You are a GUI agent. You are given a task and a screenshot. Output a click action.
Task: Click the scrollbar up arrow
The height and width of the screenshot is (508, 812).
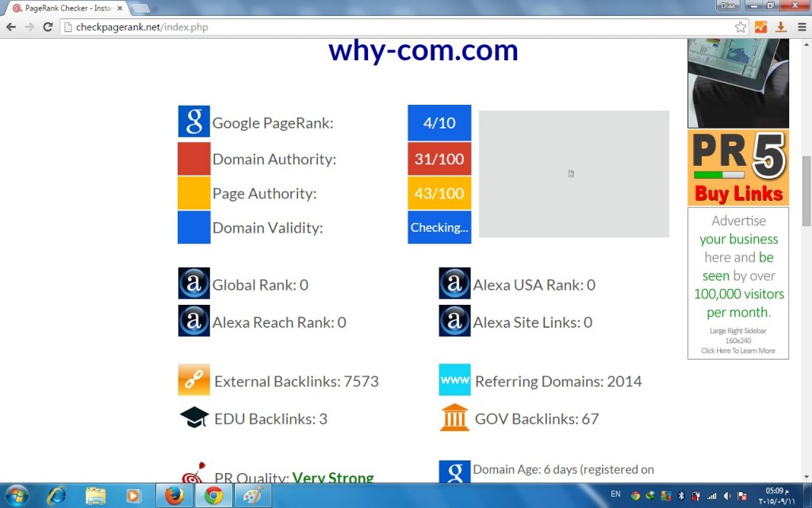[x=806, y=44]
